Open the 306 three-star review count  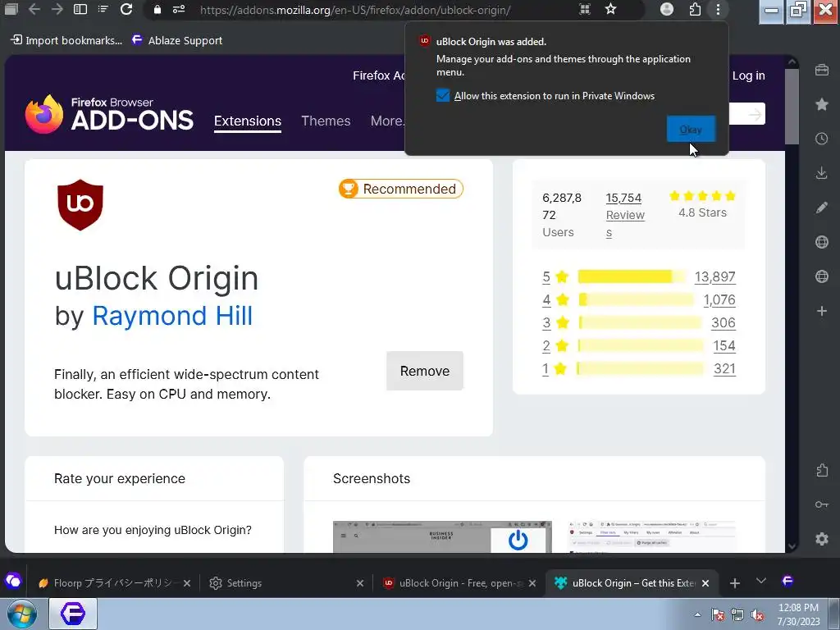coord(723,322)
